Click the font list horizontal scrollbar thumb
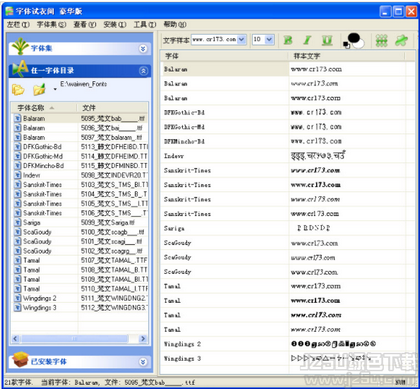The width and height of the screenshot is (420, 389). pyautogui.click(x=74, y=338)
